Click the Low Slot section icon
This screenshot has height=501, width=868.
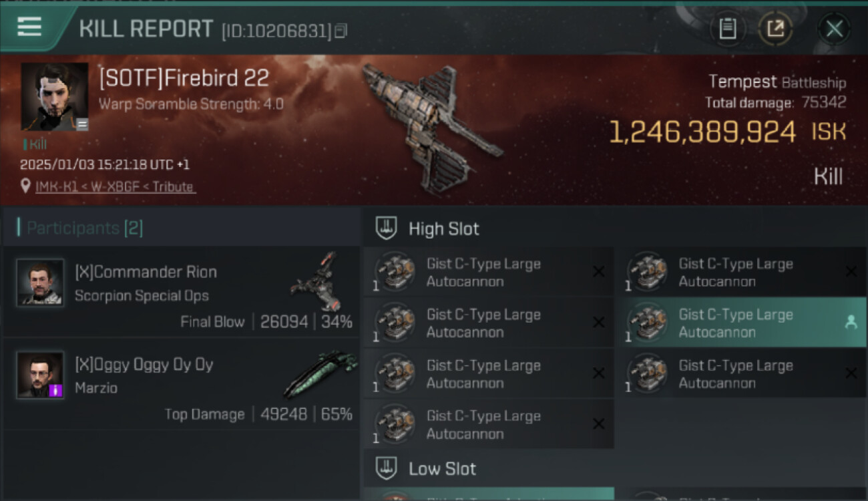click(x=387, y=468)
